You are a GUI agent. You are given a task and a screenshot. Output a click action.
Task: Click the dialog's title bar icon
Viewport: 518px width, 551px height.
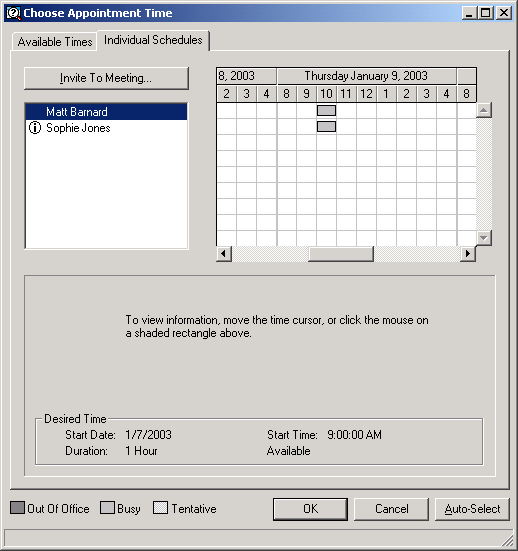click(13, 13)
